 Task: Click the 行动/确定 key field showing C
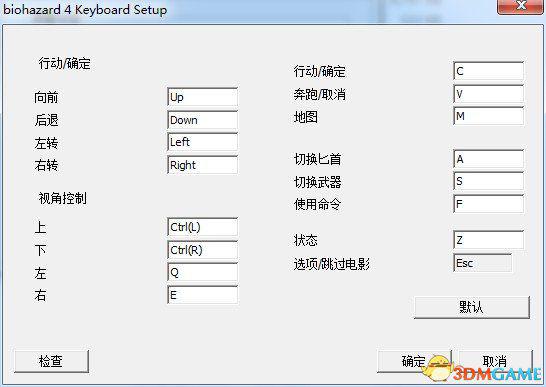(x=489, y=71)
